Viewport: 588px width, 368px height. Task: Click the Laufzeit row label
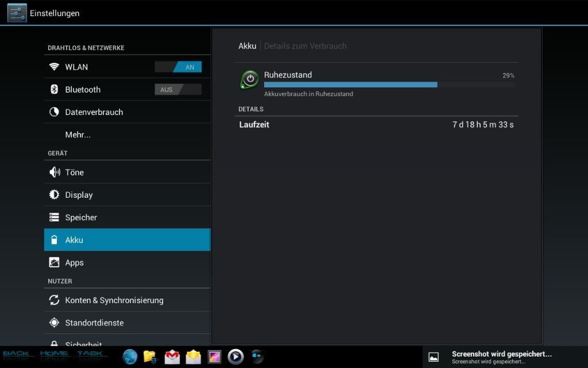[x=254, y=125]
